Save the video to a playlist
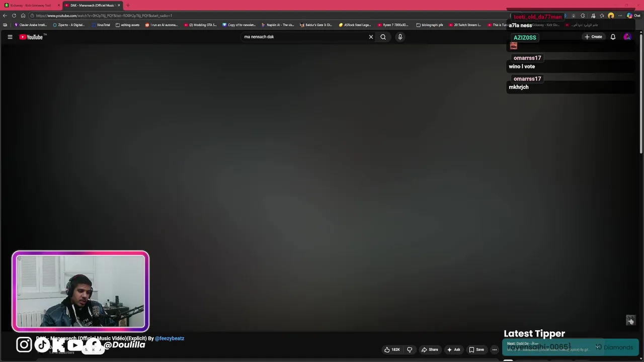Image resolution: width=644 pixels, height=362 pixels. 476,349
